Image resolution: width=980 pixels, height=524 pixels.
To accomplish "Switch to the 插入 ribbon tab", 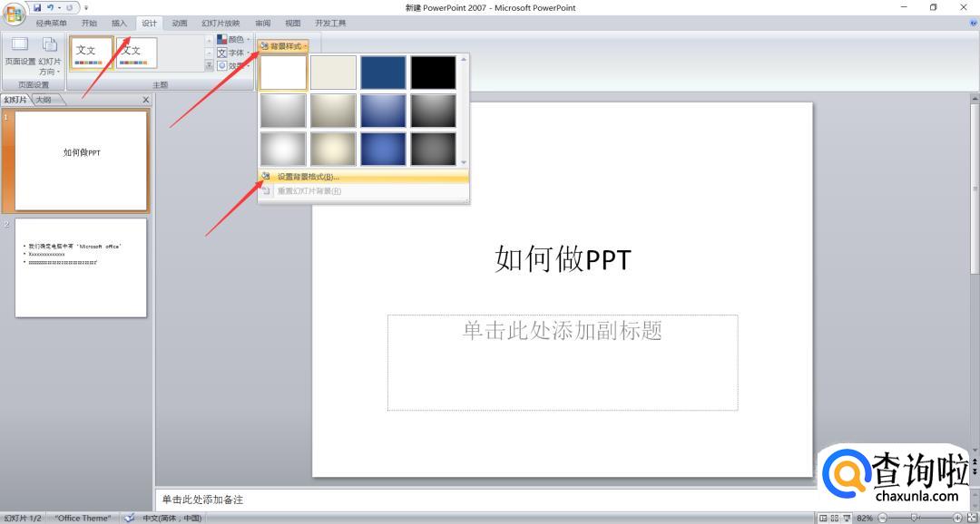I will point(120,23).
